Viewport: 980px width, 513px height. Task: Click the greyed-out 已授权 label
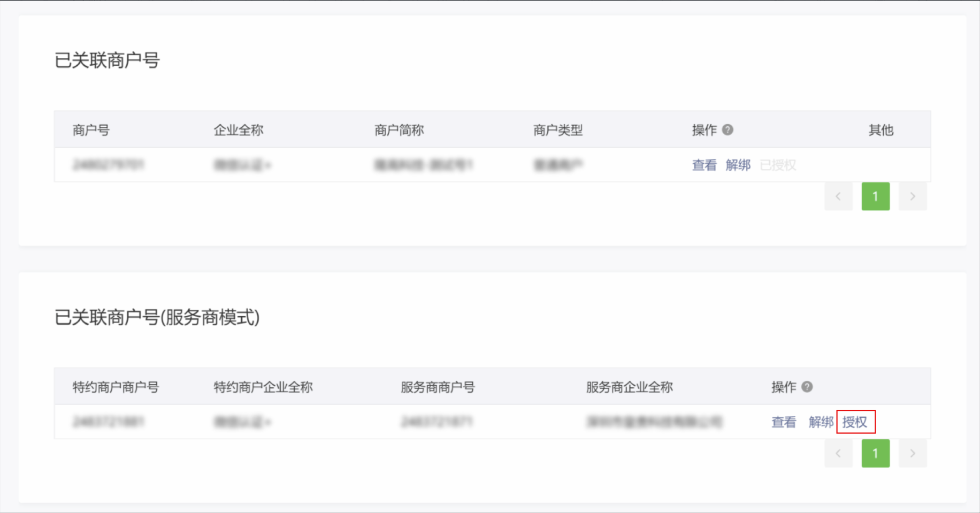click(x=778, y=165)
